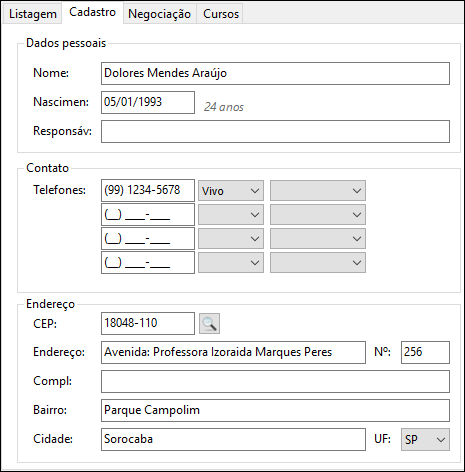Click the empty Responsável field
The height and width of the screenshot is (472, 465).
(x=275, y=131)
